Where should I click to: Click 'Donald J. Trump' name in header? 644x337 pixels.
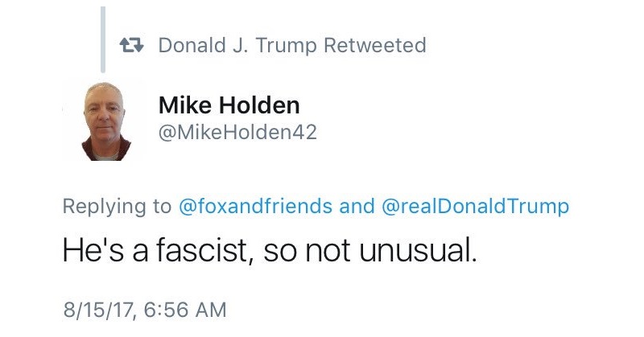[237, 45]
